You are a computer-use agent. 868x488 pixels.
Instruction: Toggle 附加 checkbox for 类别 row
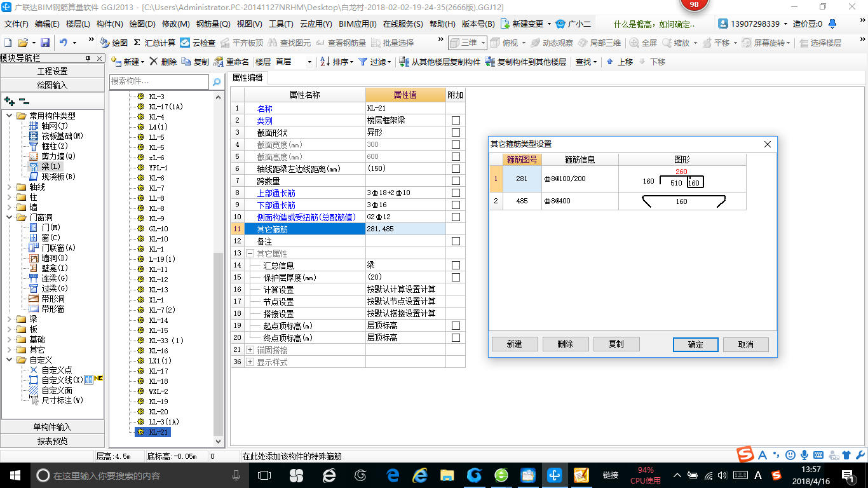click(x=456, y=120)
